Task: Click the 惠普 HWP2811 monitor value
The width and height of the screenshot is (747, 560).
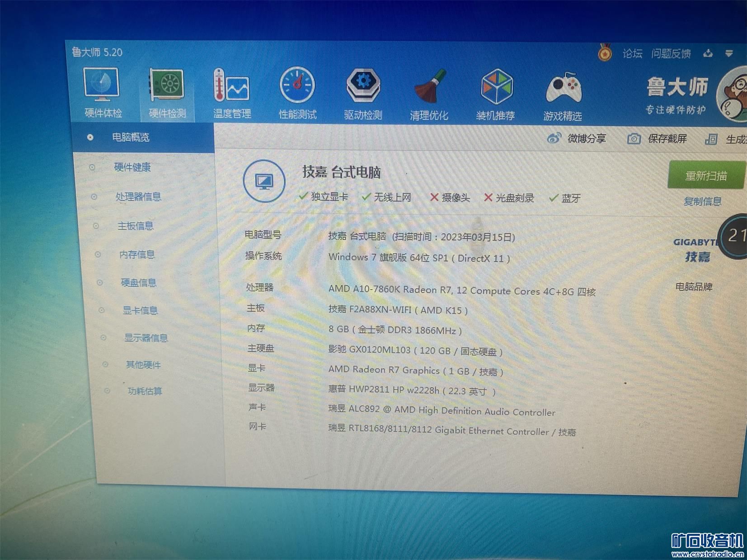Action: (412, 390)
